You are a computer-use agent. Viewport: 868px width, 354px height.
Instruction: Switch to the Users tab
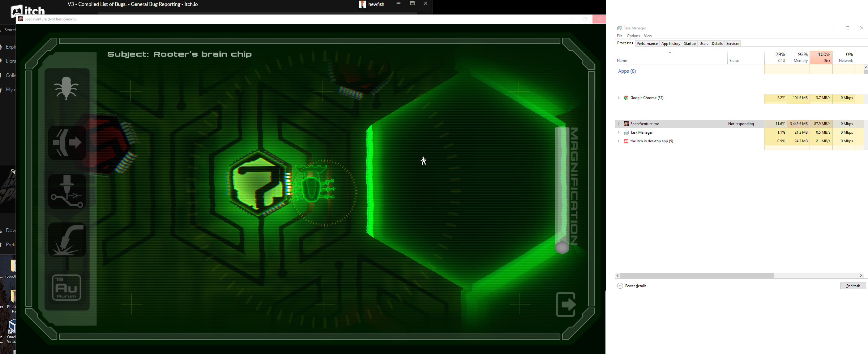[703, 44]
